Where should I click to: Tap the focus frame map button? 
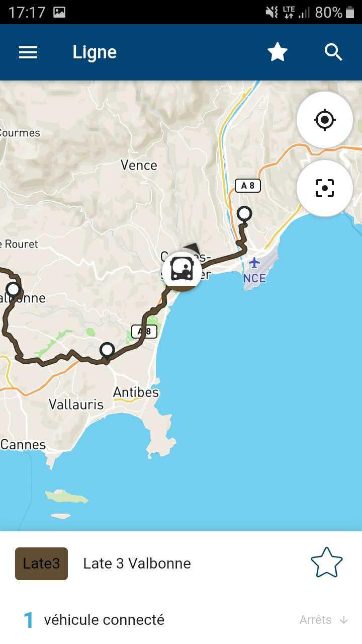click(325, 188)
